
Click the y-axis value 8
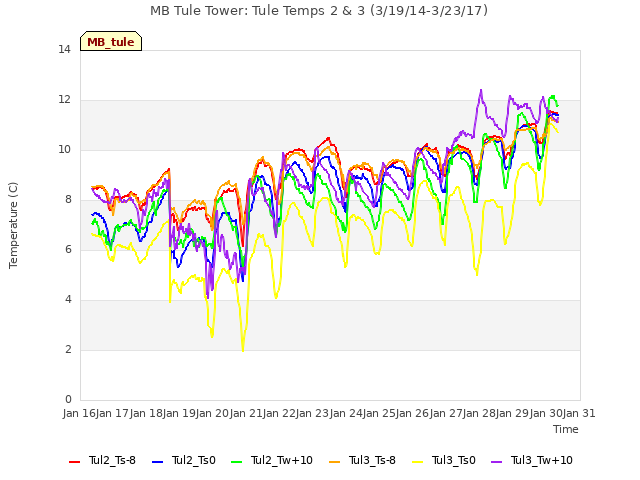coord(68,200)
